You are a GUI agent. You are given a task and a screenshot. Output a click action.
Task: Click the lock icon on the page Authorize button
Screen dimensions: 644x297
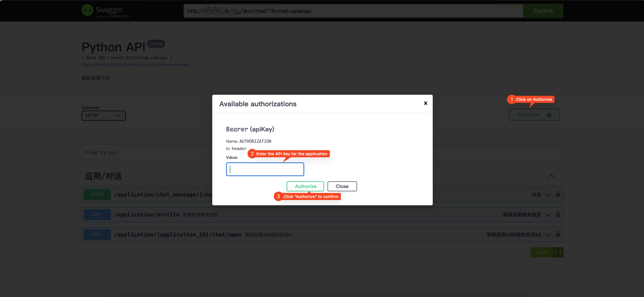click(549, 114)
